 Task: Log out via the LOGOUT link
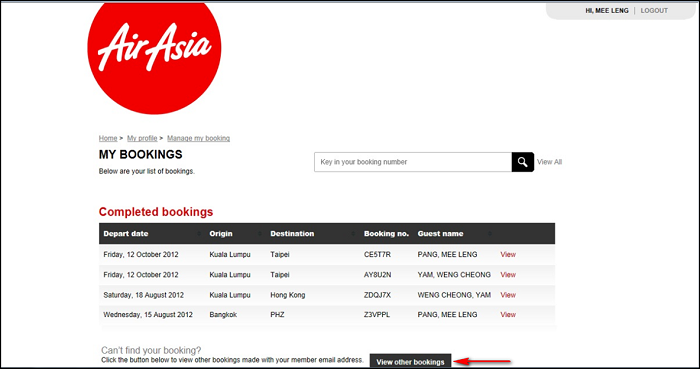tap(654, 11)
